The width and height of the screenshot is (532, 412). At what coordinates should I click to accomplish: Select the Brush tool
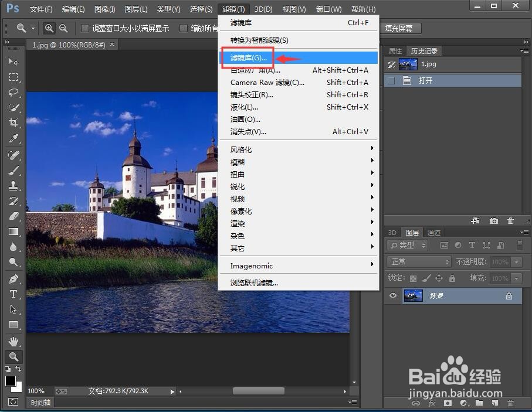click(x=13, y=170)
